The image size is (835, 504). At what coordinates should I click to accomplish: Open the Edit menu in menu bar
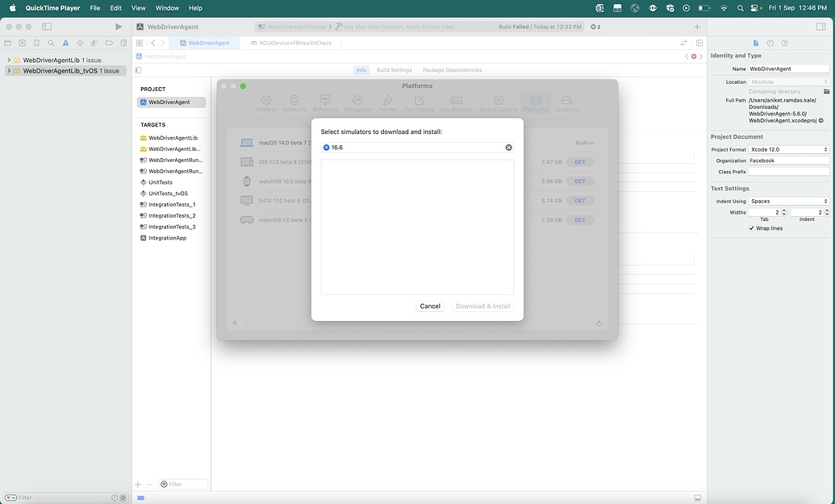116,8
